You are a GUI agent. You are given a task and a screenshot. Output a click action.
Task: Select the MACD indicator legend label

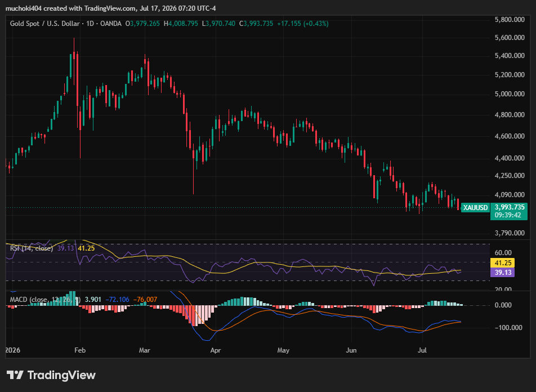pyautogui.click(x=45, y=300)
